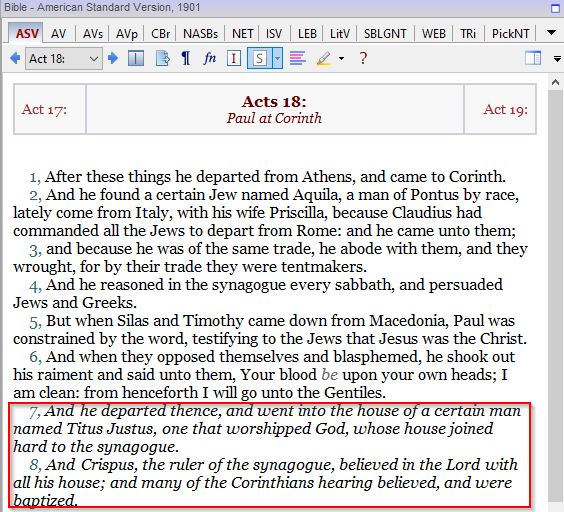
Task: Switch to the NASBs version tab
Action: (200, 33)
